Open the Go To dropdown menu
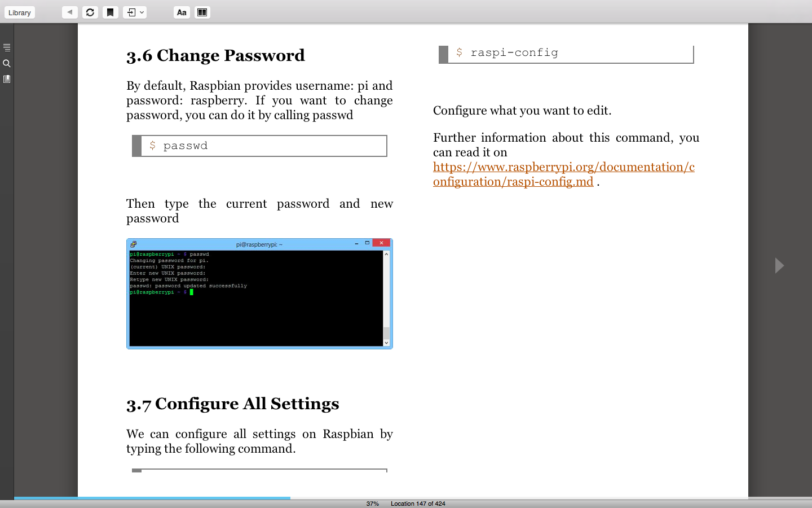The image size is (812, 508). click(x=135, y=12)
